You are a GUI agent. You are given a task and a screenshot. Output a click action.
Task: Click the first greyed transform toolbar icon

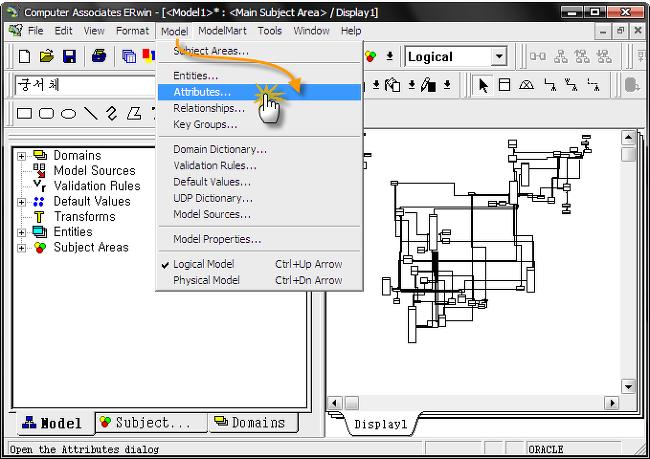click(x=538, y=56)
